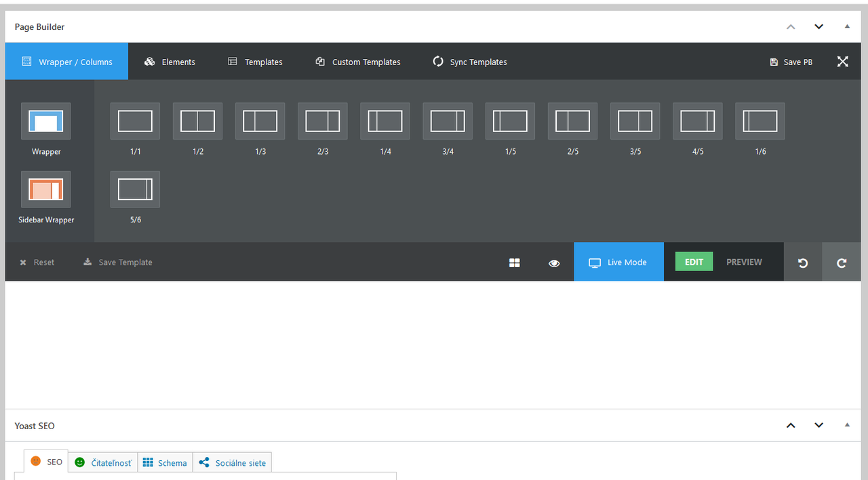Move Yoast SEO box up
The width and height of the screenshot is (868, 480).
click(791, 425)
